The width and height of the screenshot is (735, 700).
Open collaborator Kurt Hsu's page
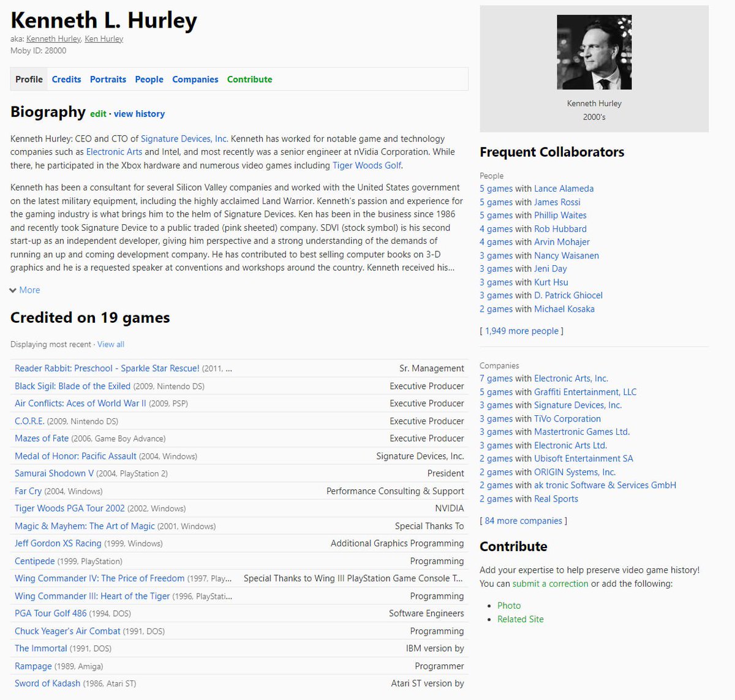click(x=551, y=282)
